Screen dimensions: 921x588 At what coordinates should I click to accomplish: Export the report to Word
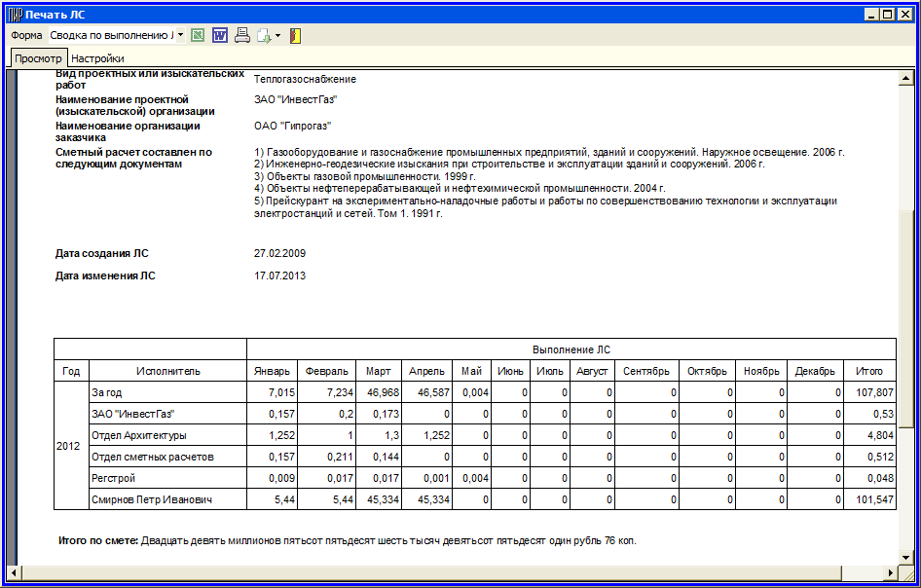(x=220, y=36)
